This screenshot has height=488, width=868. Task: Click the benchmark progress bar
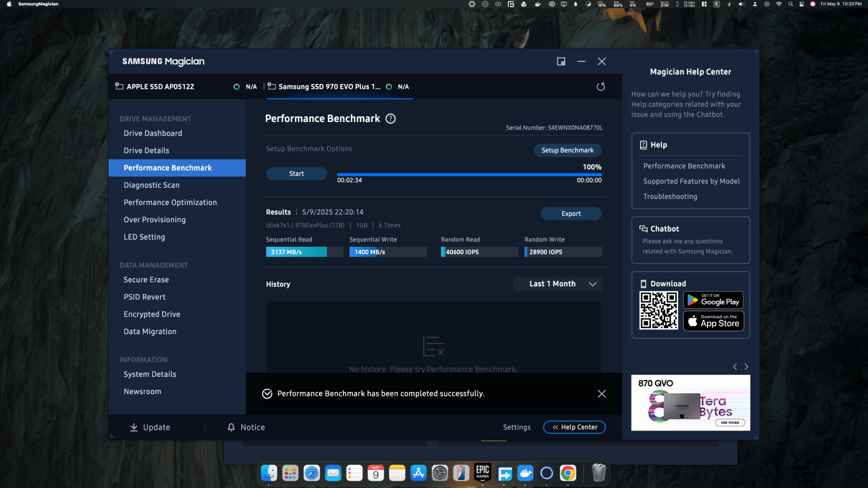point(469,175)
